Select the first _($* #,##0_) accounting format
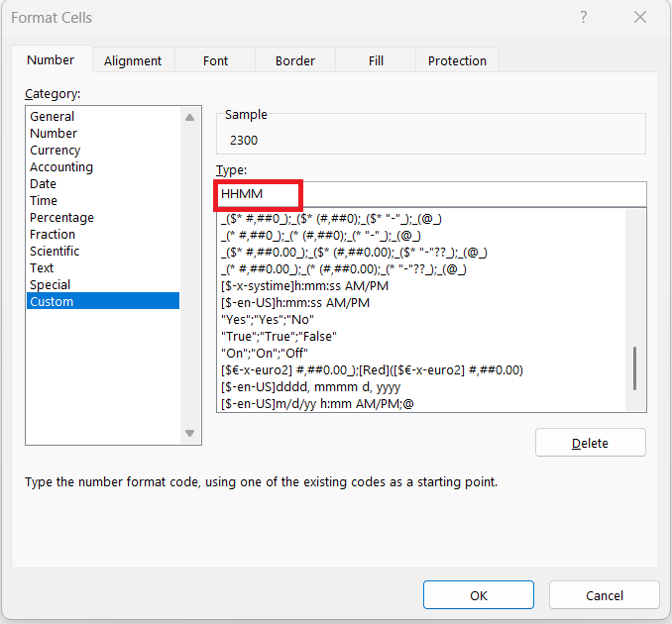 (x=421, y=219)
